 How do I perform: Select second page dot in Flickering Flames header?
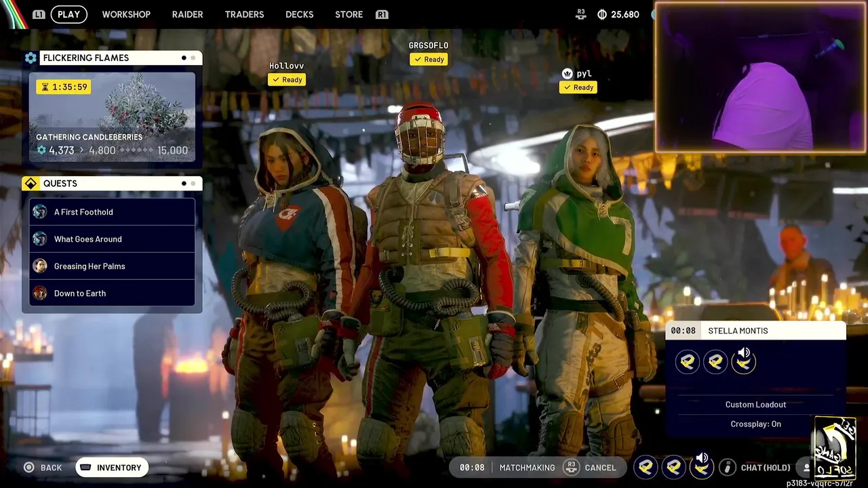pos(193,58)
